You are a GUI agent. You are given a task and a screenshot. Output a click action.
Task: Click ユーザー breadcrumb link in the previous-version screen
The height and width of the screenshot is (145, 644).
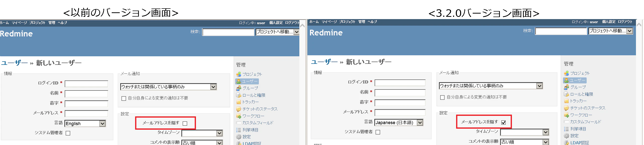pyautogui.click(x=14, y=63)
